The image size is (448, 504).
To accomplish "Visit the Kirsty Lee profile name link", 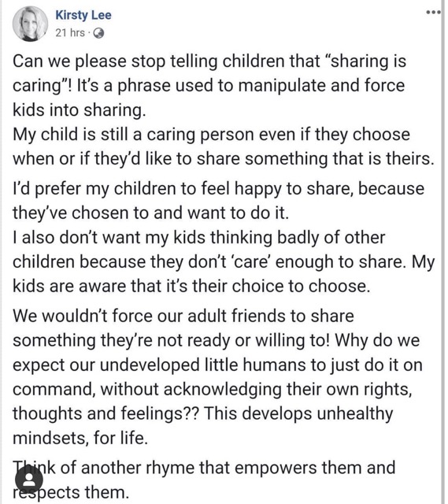I will (83, 15).
